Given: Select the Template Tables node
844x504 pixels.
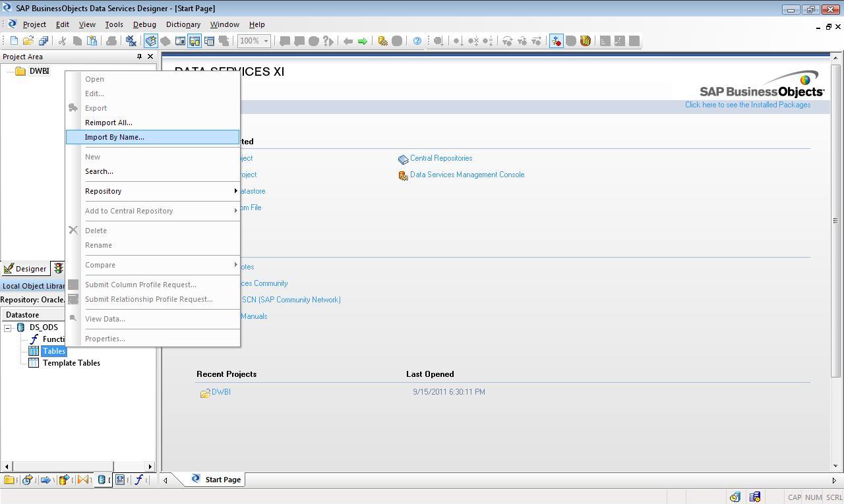Looking at the screenshot, I should [71, 363].
